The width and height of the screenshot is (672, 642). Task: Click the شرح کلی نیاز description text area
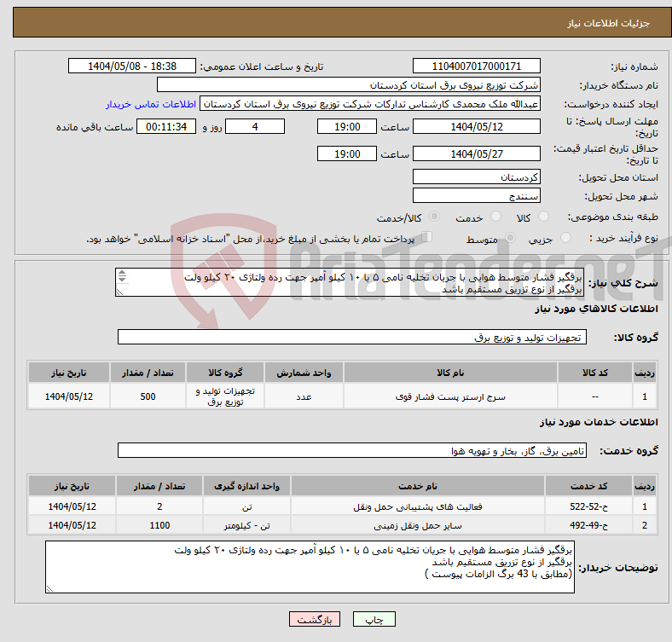click(x=350, y=282)
